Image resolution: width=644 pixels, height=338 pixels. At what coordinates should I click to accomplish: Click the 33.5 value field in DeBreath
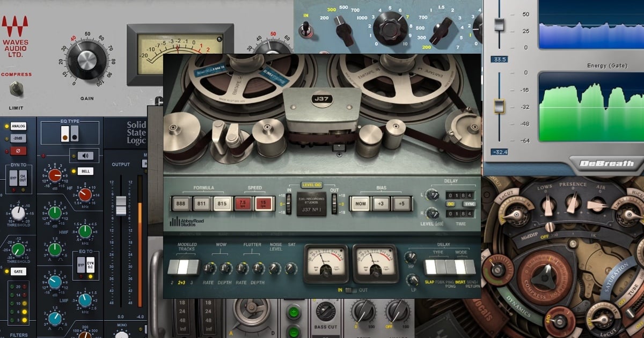pyautogui.click(x=499, y=58)
